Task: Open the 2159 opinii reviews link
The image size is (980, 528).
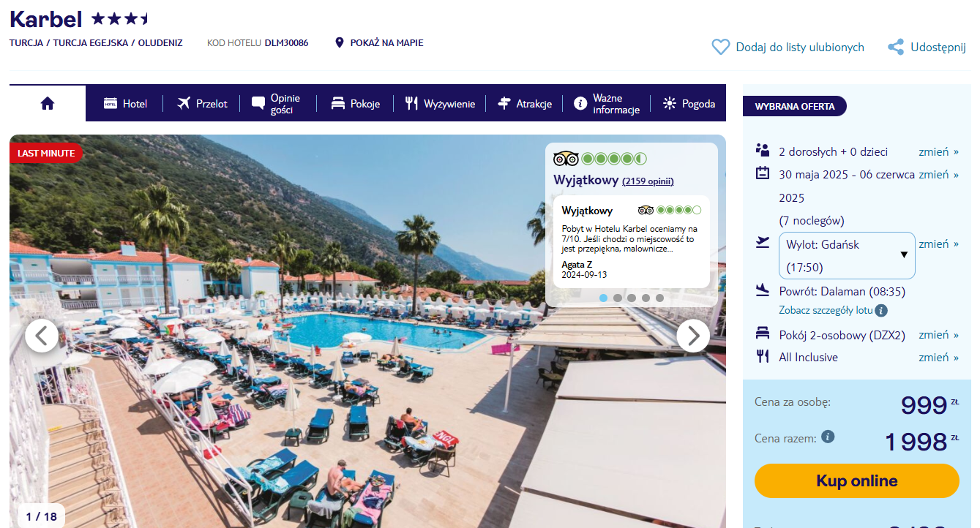Action: pyautogui.click(x=648, y=181)
